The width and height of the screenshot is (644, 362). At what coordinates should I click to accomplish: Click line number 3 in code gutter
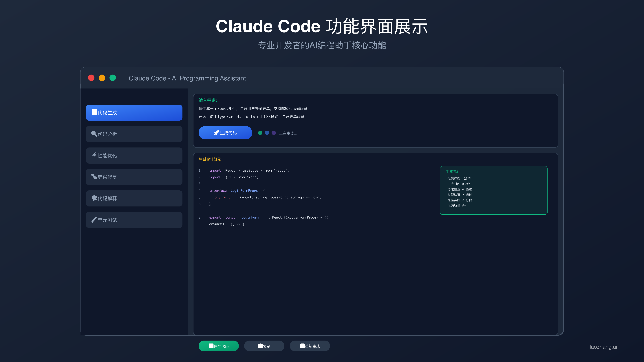point(200,184)
